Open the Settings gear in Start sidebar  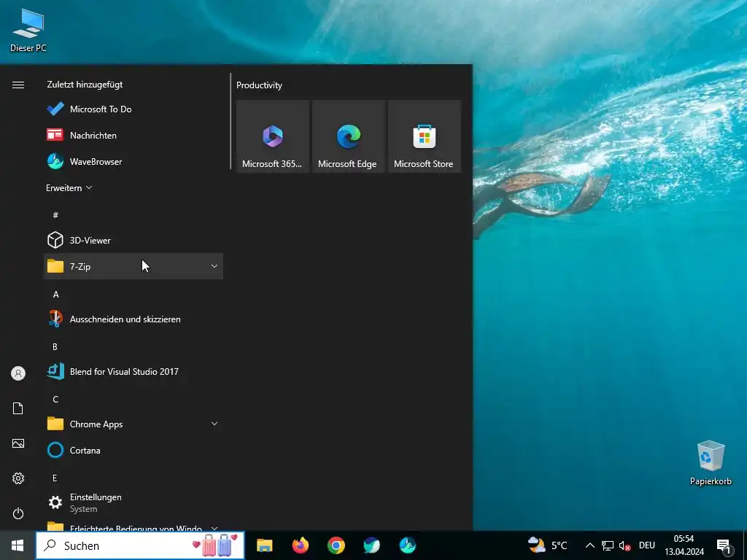pyautogui.click(x=18, y=478)
